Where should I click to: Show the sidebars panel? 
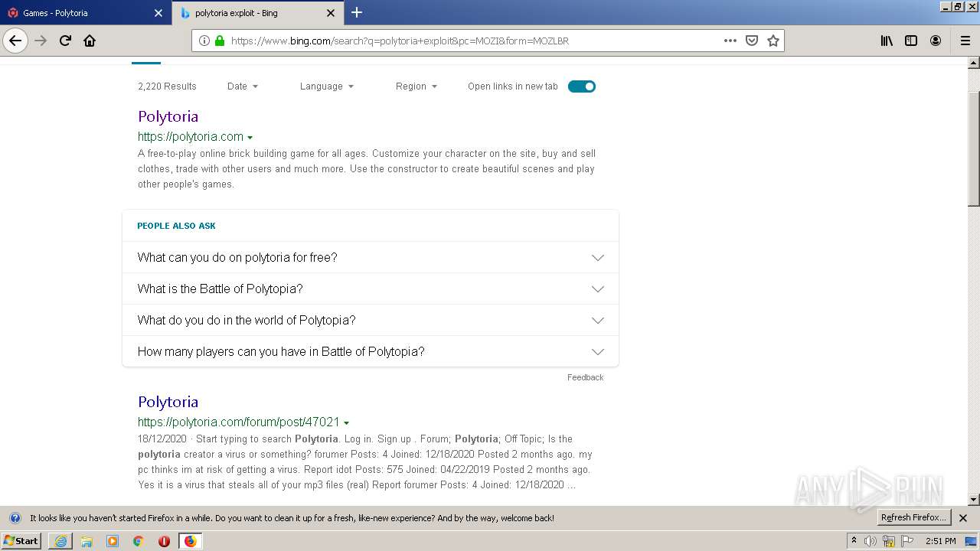tap(911, 41)
